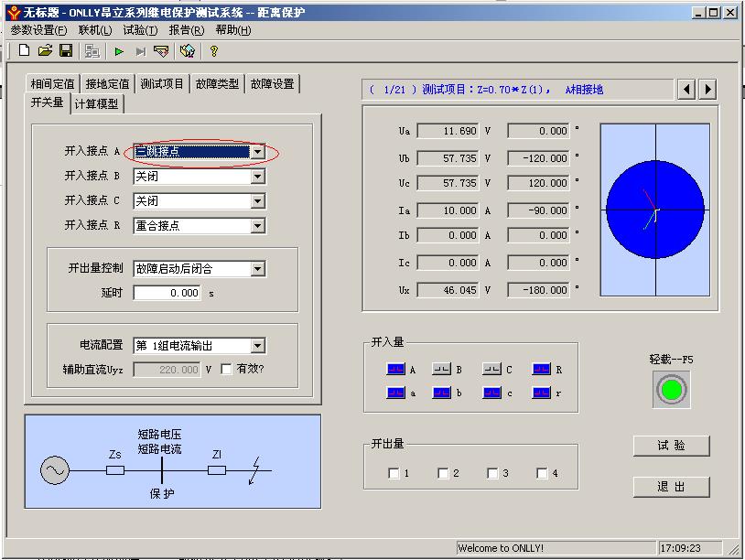Screen dimensions: 745x560
Task: Click the 试 验 button
Action: point(671,446)
